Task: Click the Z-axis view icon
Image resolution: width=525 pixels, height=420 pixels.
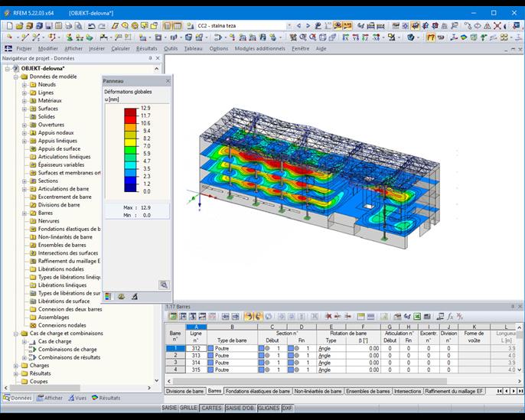Action: 365,37
